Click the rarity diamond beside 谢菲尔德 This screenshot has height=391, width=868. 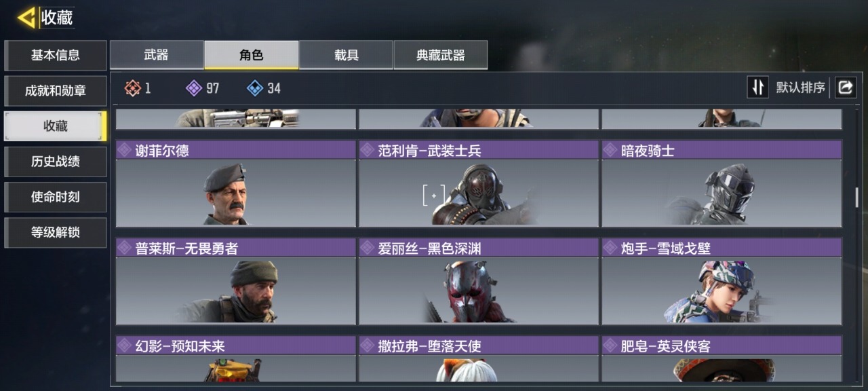(125, 150)
